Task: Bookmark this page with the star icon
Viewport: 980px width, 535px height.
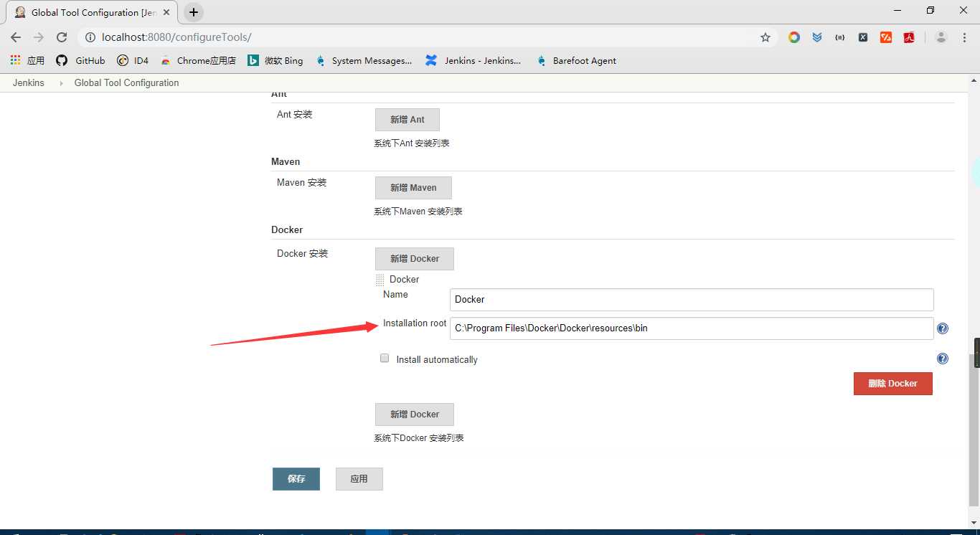Action: coord(765,37)
